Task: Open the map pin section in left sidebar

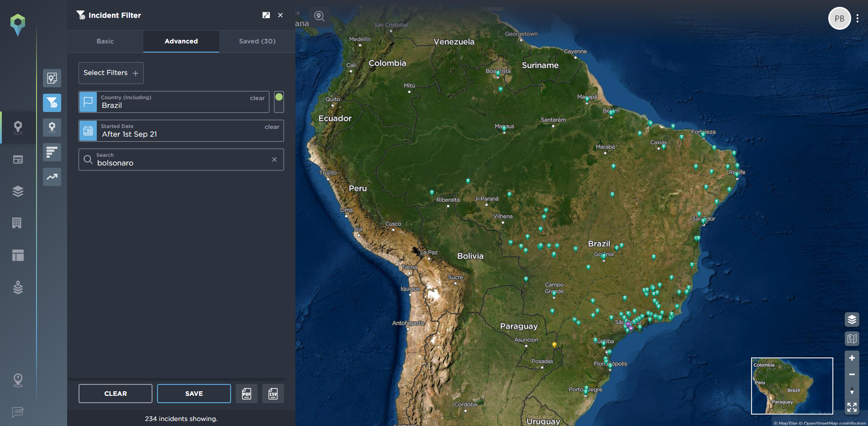Action: 18,127
